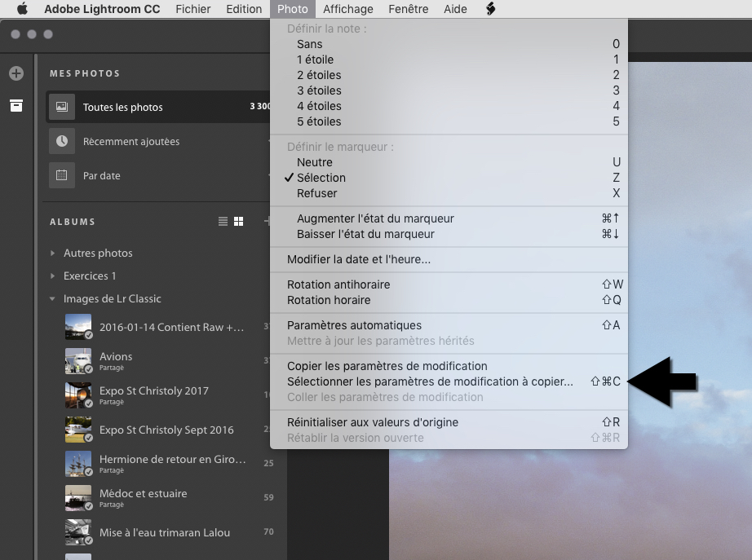The height and width of the screenshot is (560, 752).
Task: Open the Fenêtre menu
Action: pyautogui.click(x=409, y=9)
